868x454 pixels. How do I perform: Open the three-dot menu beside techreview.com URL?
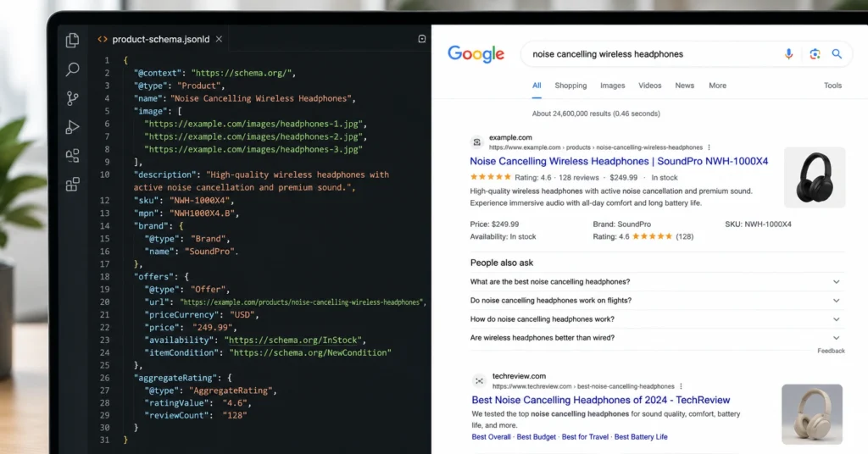[x=681, y=386]
